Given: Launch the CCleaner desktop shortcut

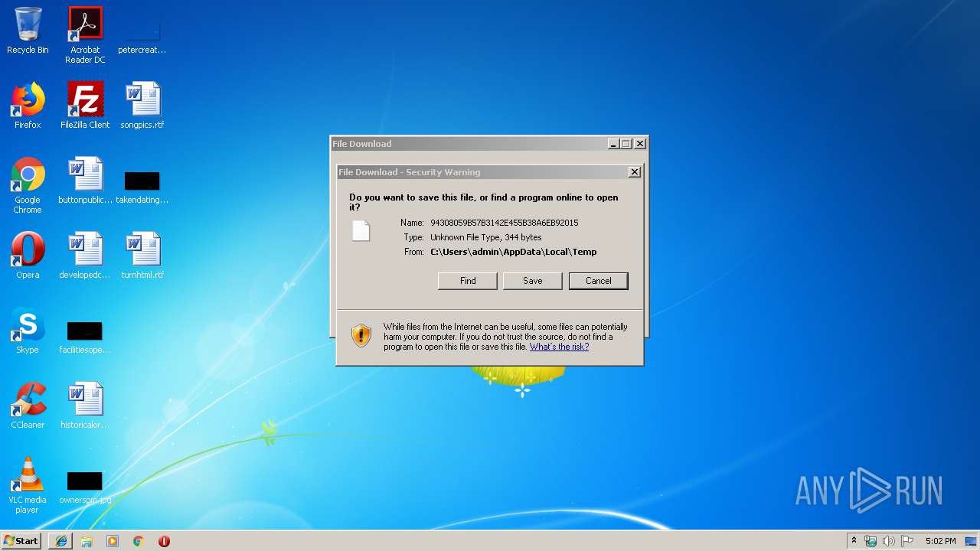Looking at the screenshot, I should [x=28, y=406].
